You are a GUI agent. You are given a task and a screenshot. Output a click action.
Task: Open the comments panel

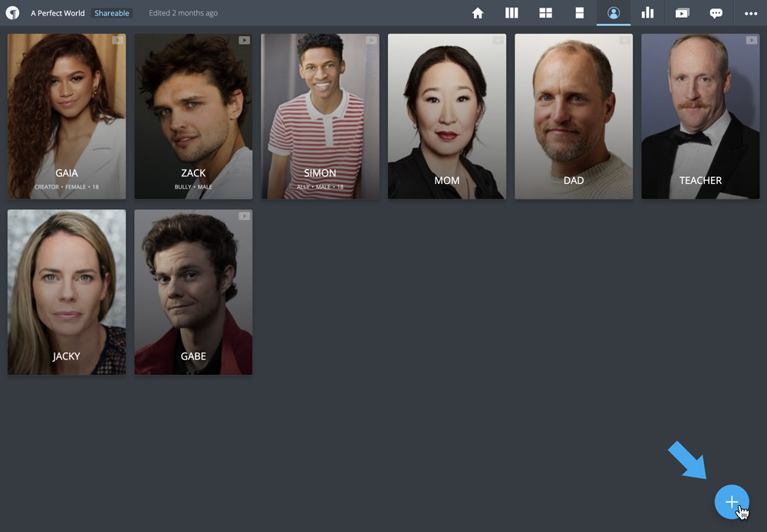click(716, 13)
